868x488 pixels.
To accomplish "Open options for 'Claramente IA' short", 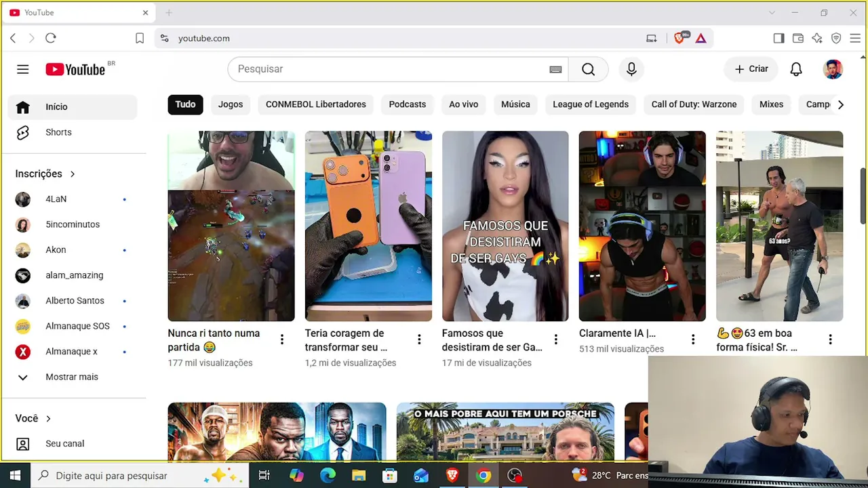I will (693, 340).
